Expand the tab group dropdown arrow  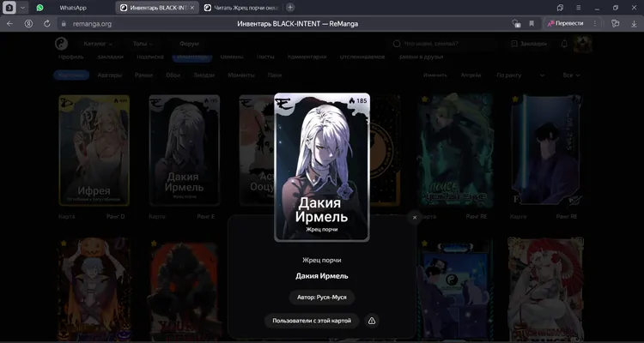pos(22,8)
